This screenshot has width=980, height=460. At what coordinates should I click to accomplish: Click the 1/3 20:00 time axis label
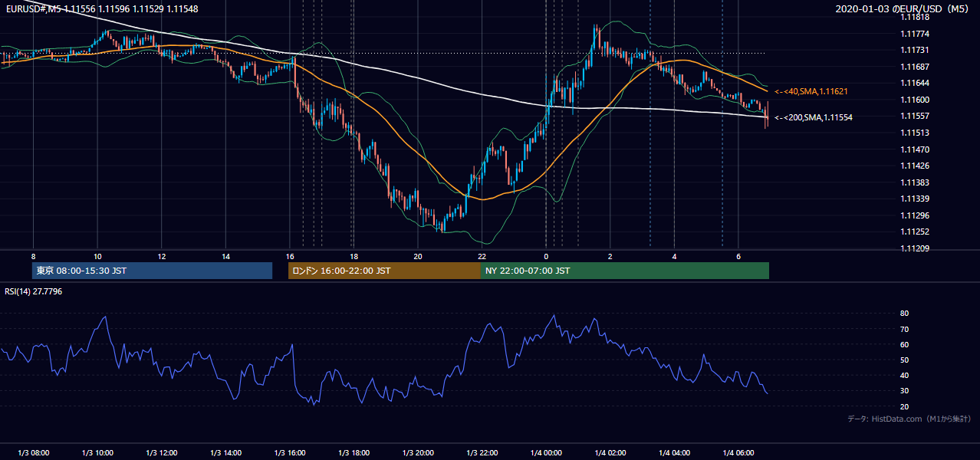click(417, 452)
